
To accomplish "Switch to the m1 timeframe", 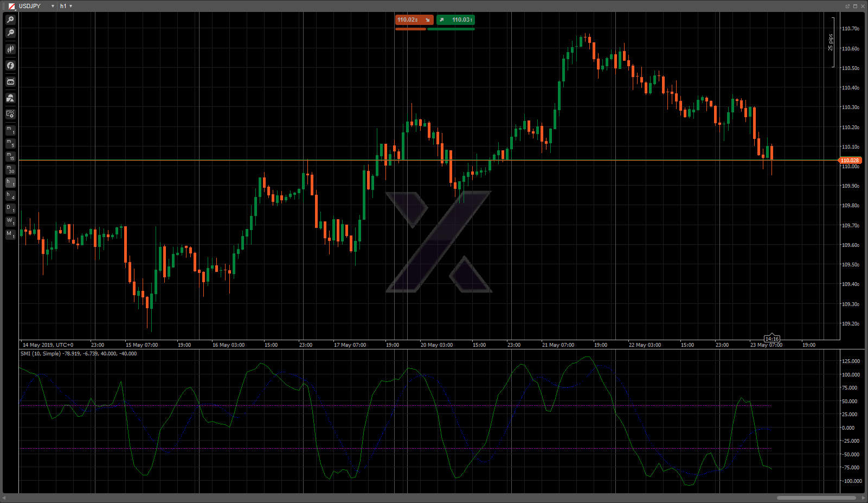I will (10, 130).
